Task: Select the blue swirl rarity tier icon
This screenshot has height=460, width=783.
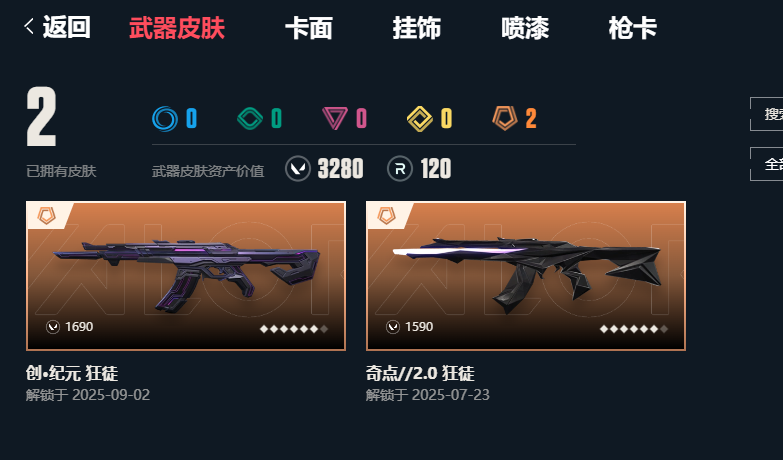Action: coord(165,119)
